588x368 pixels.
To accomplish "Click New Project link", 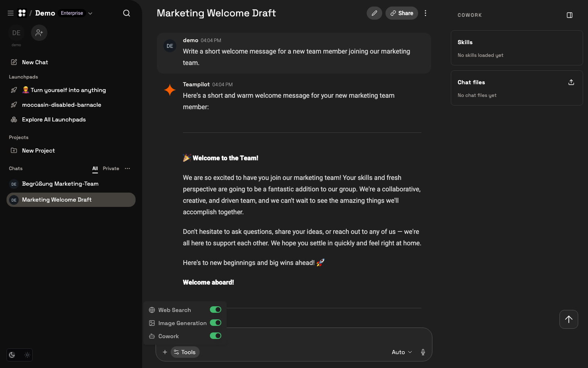I will 38,150.
